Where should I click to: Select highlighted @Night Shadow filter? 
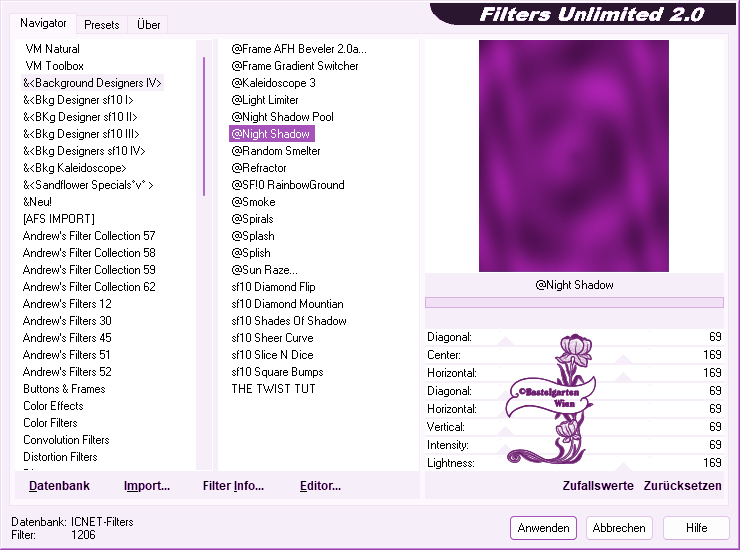tap(271, 134)
